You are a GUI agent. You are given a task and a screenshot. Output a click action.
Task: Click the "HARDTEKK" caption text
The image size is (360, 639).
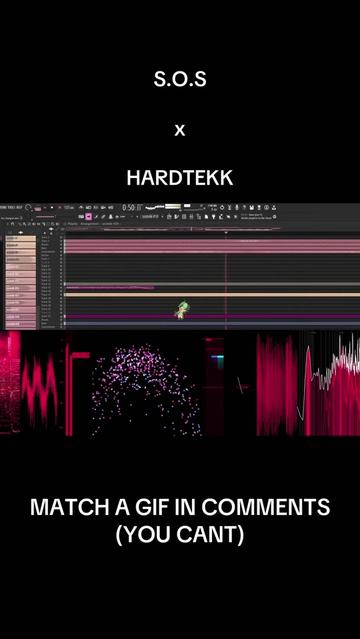click(180, 178)
